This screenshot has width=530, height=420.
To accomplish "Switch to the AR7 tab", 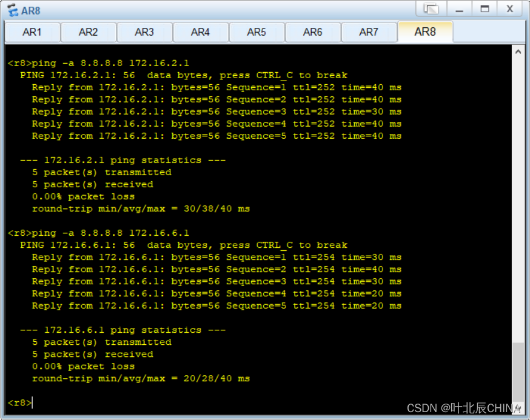I will coord(369,32).
